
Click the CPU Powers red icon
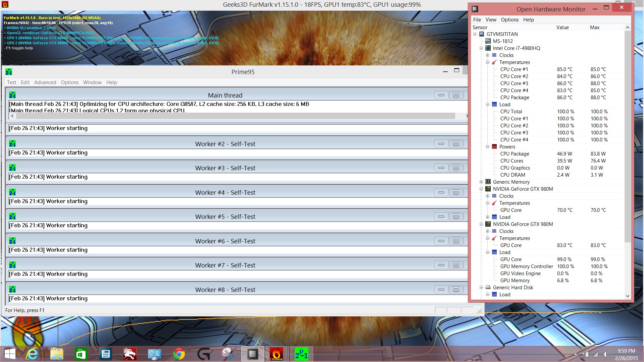click(x=494, y=147)
